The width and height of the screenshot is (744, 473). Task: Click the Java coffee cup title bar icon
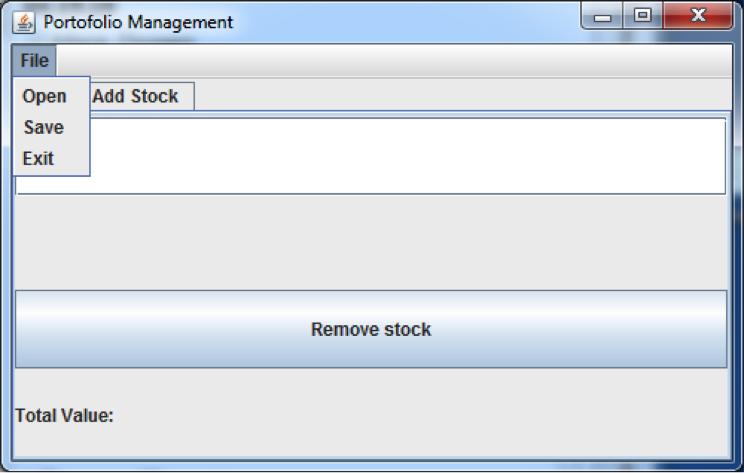pos(25,21)
